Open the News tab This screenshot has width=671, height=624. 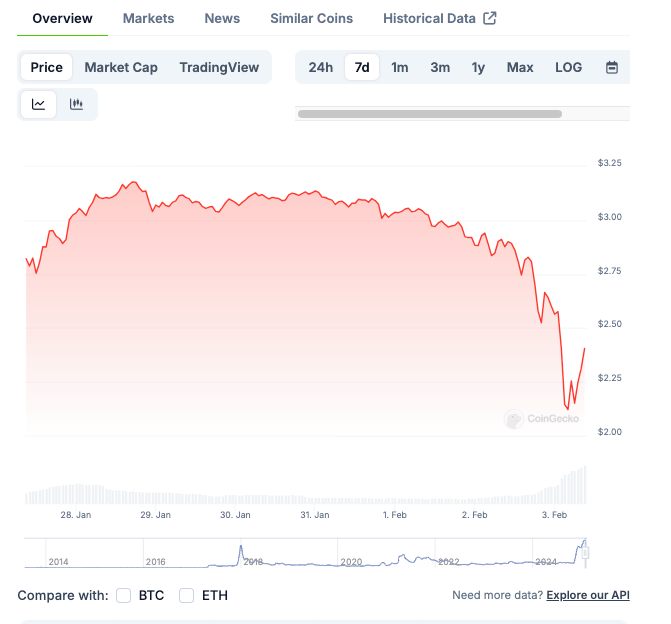click(222, 18)
